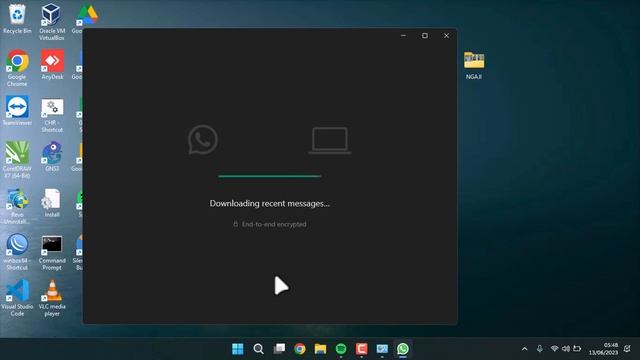Open Visual Studio Code desktop shortcut
The image size is (640, 360).
pos(17,298)
